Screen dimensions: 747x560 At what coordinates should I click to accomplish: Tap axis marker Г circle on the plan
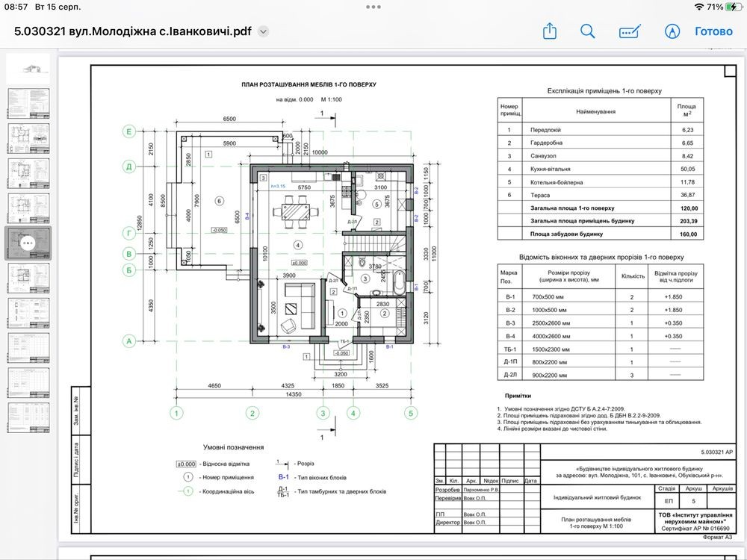pyautogui.click(x=129, y=233)
